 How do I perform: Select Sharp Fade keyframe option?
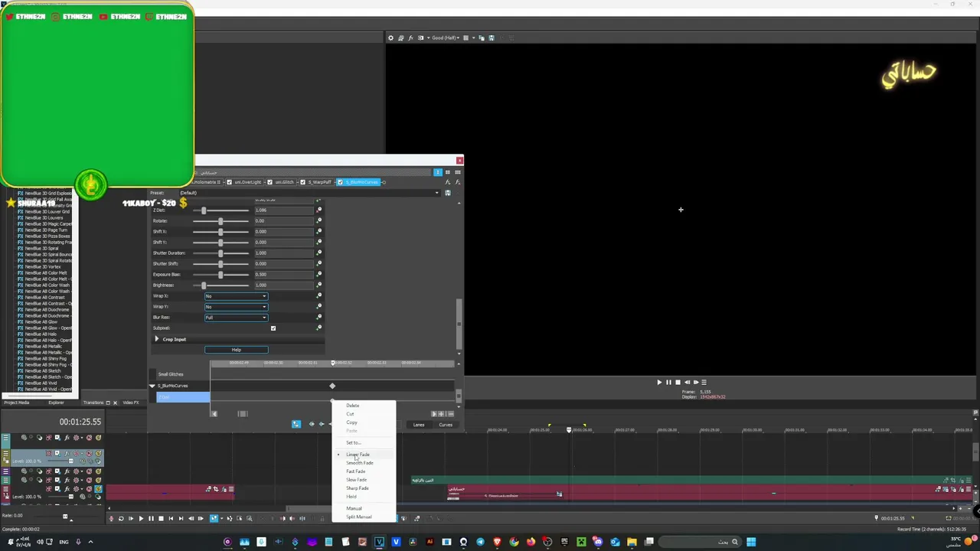pyautogui.click(x=357, y=488)
